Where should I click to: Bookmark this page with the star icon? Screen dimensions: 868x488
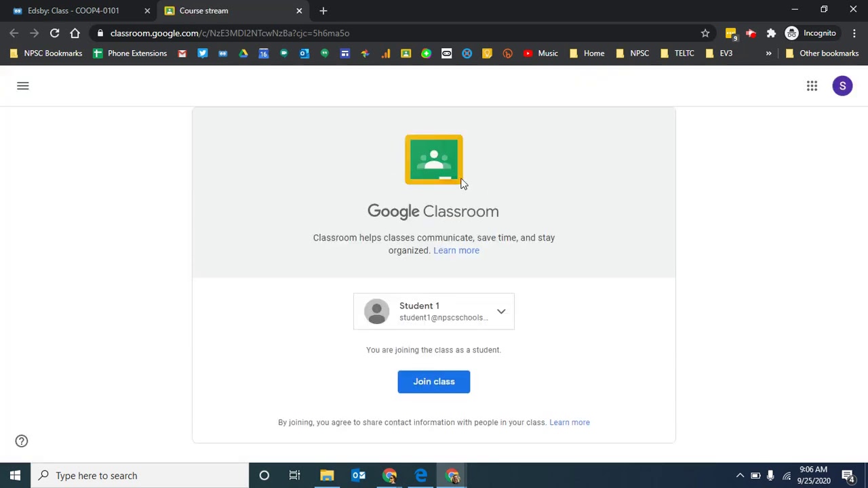(x=705, y=33)
